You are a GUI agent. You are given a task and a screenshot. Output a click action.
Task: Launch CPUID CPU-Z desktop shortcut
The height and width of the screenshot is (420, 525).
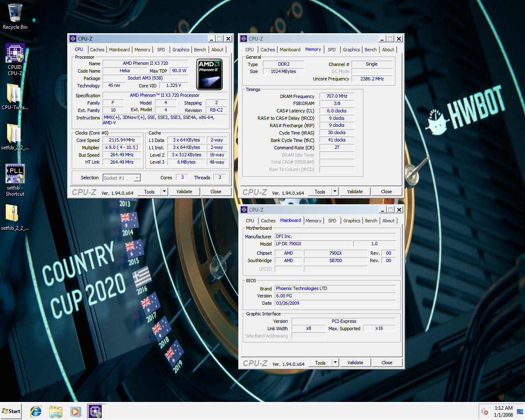[15, 59]
